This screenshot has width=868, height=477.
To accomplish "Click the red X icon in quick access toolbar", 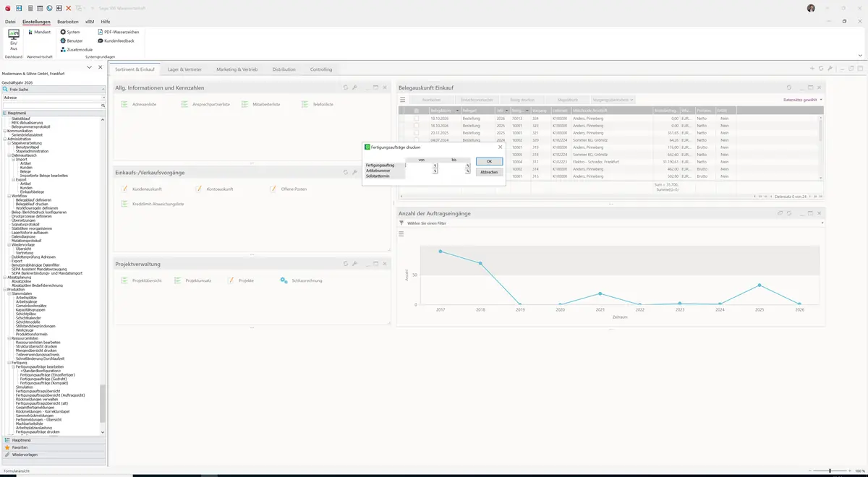I will point(68,8).
